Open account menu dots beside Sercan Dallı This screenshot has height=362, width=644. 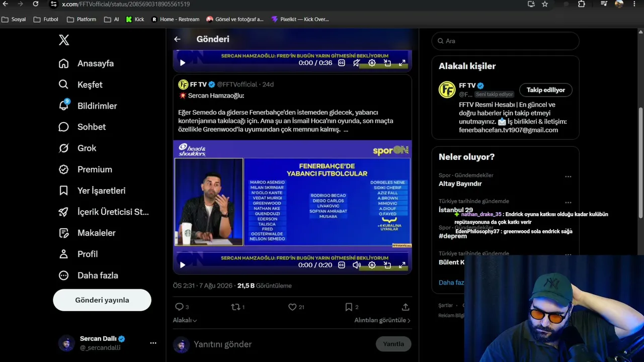153,343
